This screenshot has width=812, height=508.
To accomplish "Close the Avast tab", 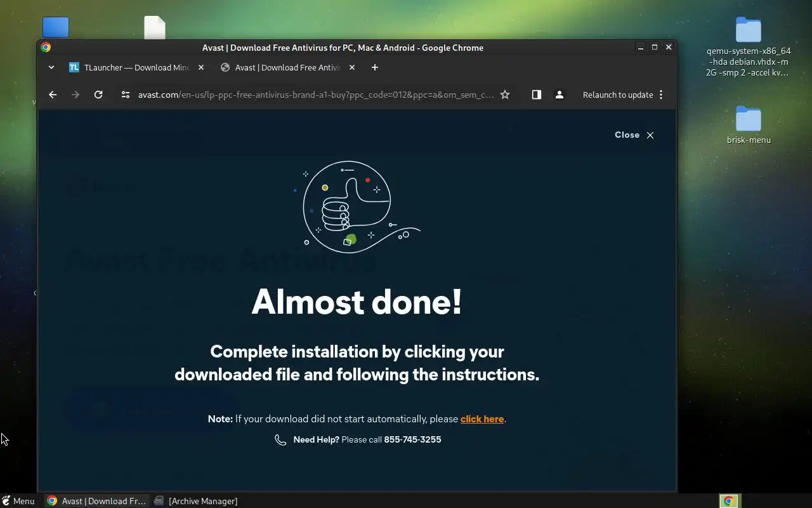I will click(x=352, y=67).
